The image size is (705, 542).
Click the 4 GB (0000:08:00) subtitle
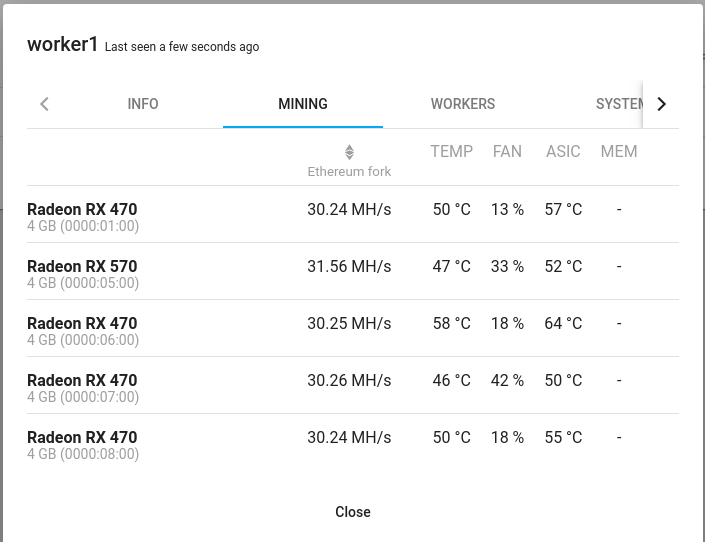pyautogui.click(x=83, y=454)
